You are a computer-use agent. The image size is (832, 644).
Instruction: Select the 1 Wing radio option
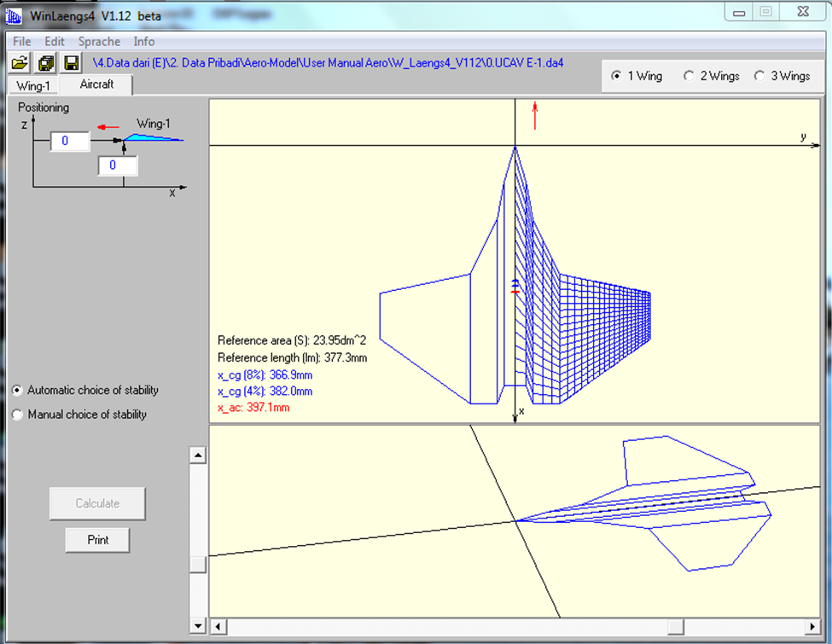coord(637,76)
